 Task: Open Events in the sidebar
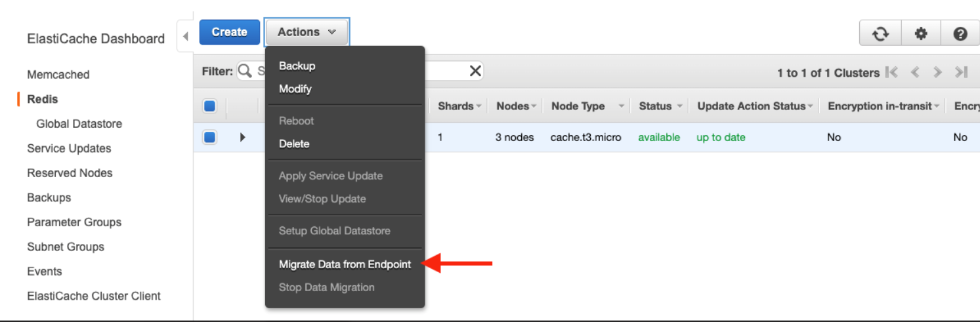44,272
